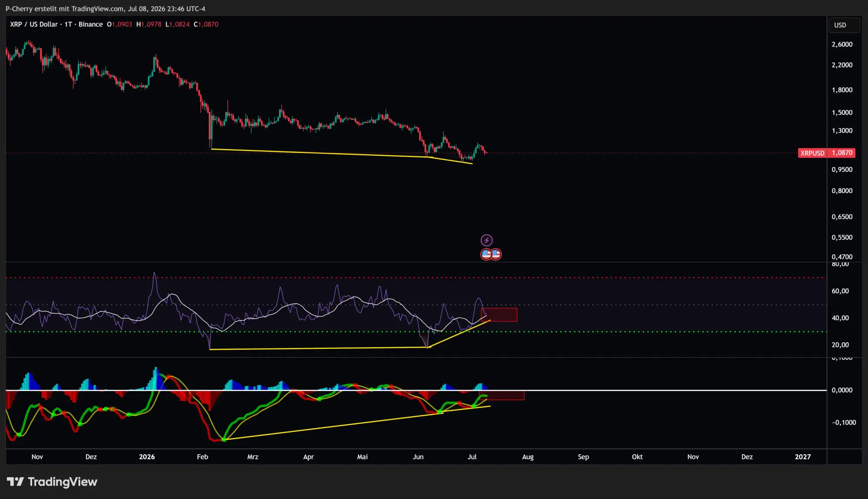This screenshot has height=499, width=868.
Task: Click the right US flag economic event icon
Action: click(496, 254)
